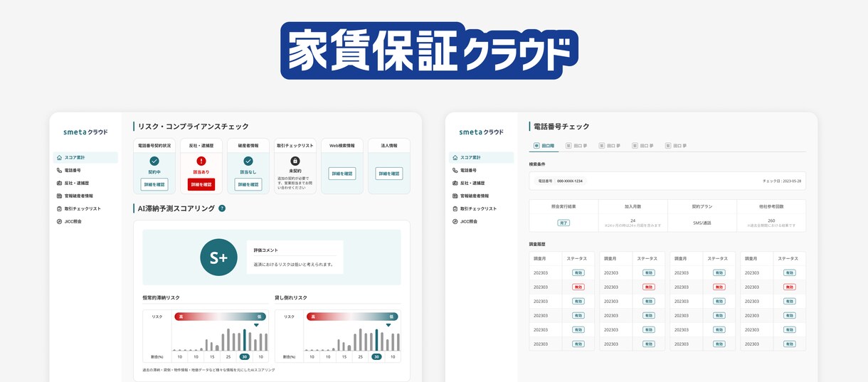The width and height of the screenshot is (868, 382).
Task: Click the SMS/通話 contract plan value
Action: click(x=702, y=223)
